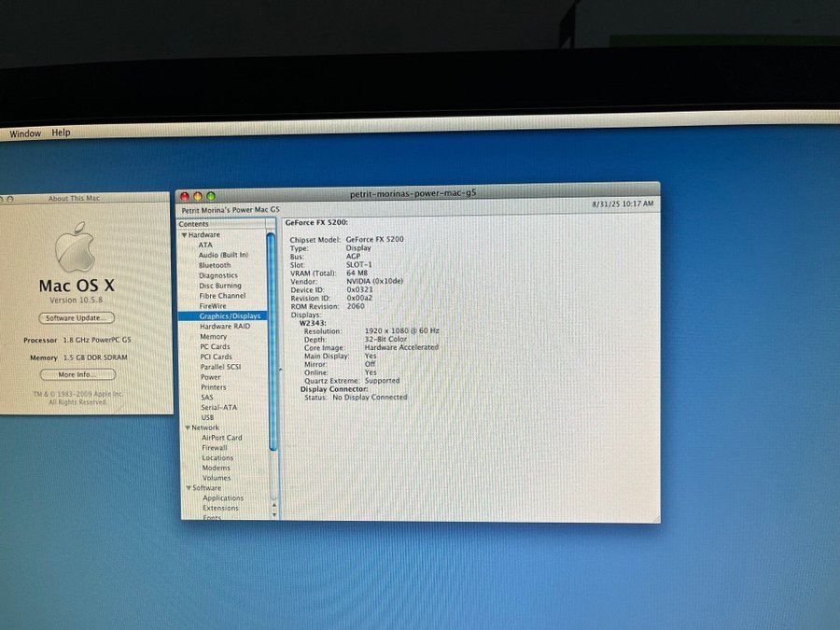
Task: Select Applications under Software
Action: [x=223, y=498]
